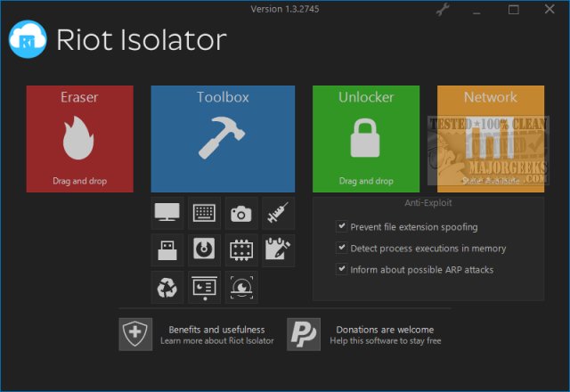Screen dimensions: 570x392
Task: Open the wrench settings icon in title bar
Action: (443, 10)
